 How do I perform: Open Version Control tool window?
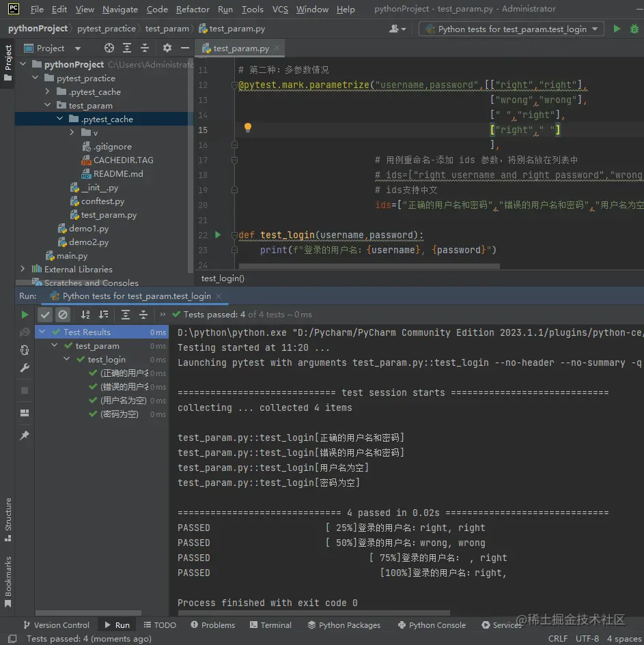[x=57, y=625]
